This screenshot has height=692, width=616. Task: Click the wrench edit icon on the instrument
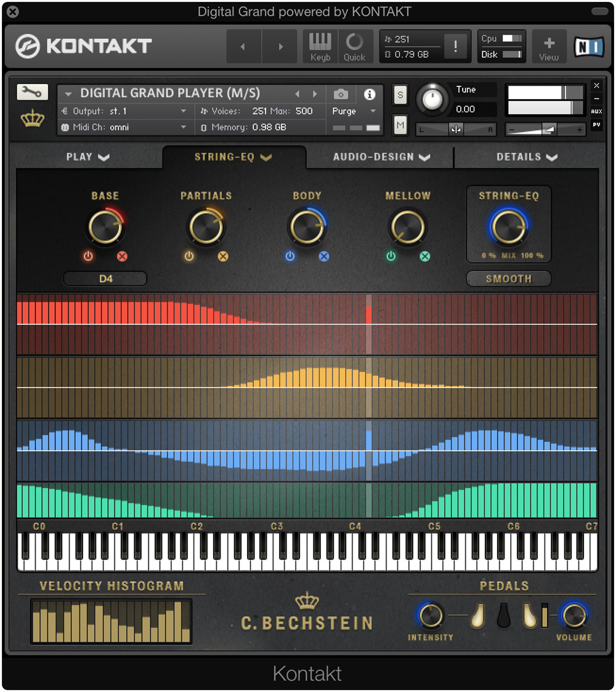(x=31, y=91)
